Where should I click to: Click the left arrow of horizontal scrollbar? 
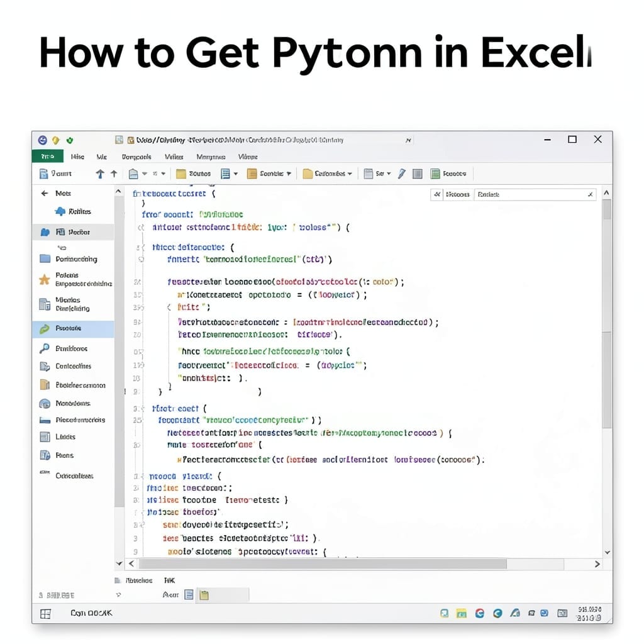(x=131, y=564)
